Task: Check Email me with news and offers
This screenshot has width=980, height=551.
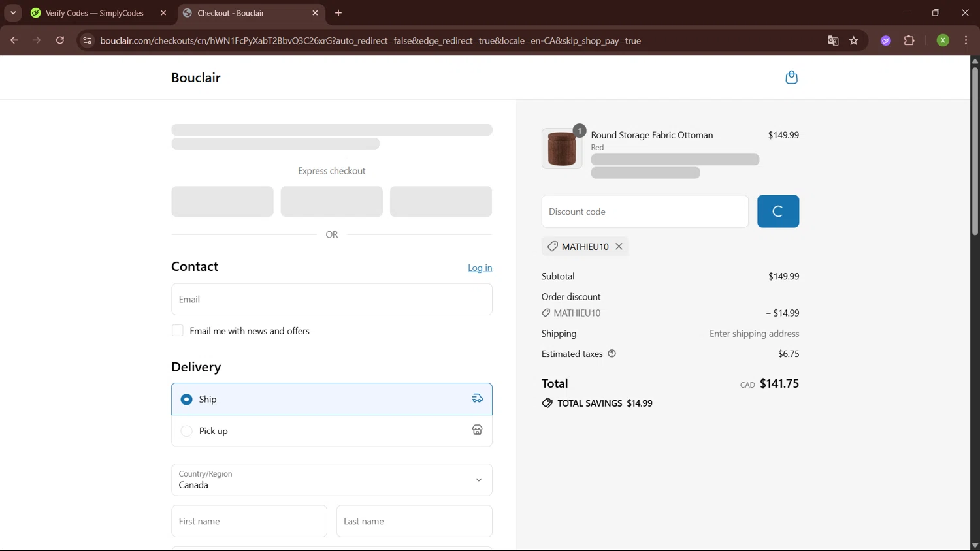Action: 178,330
